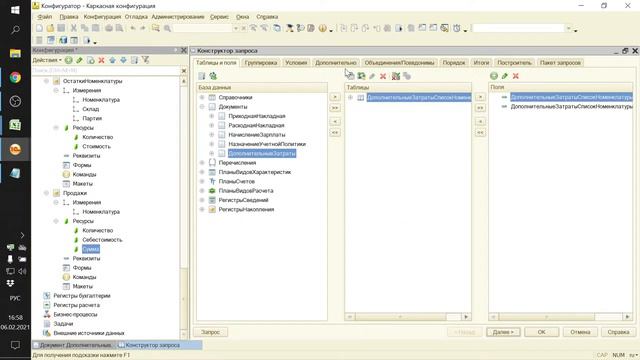Open the toolbar search combo box dropdown arrow
Screen dimensions: 640x360
point(236,28)
